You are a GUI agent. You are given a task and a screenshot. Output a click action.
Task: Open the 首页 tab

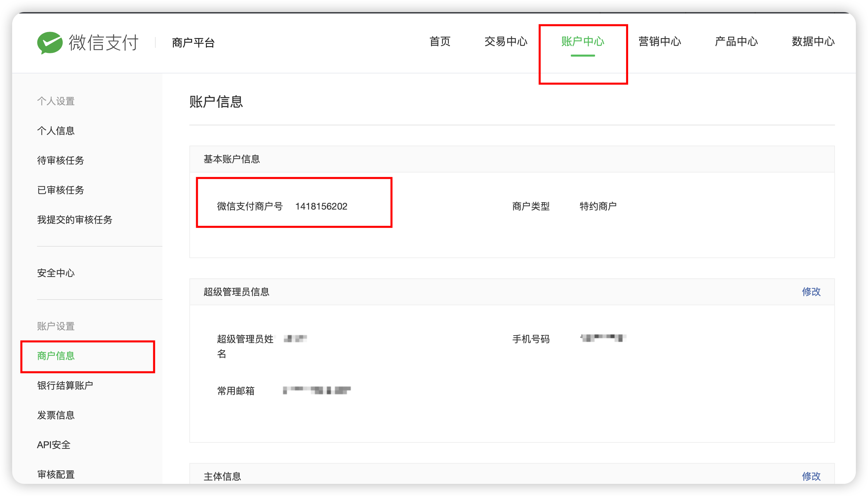point(440,41)
